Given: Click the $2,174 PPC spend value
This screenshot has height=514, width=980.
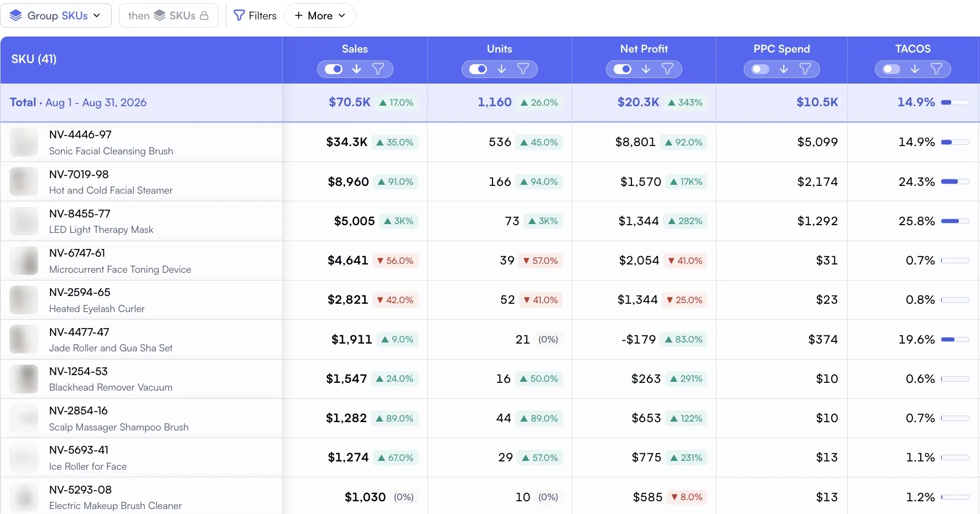Looking at the screenshot, I should click(817, 181).
